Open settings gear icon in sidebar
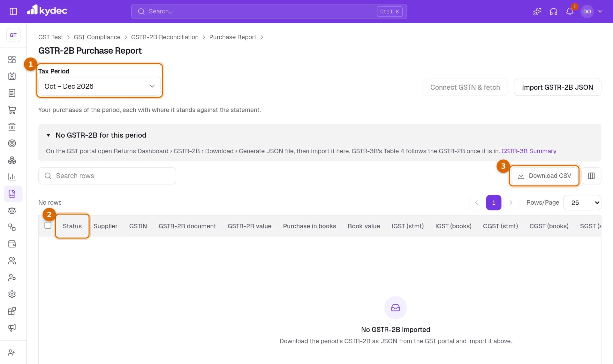 click(x=12, y=294)
